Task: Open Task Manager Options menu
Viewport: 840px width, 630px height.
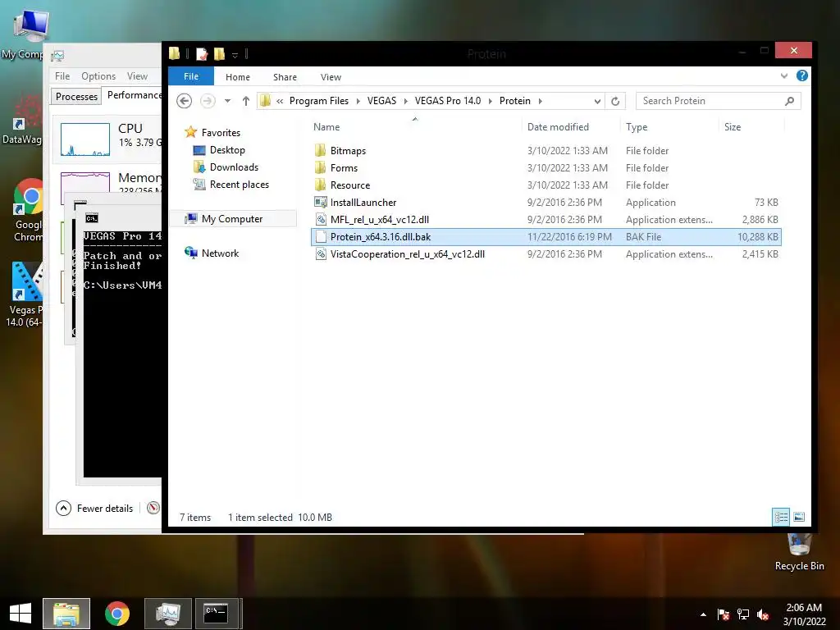Action: 98,76
